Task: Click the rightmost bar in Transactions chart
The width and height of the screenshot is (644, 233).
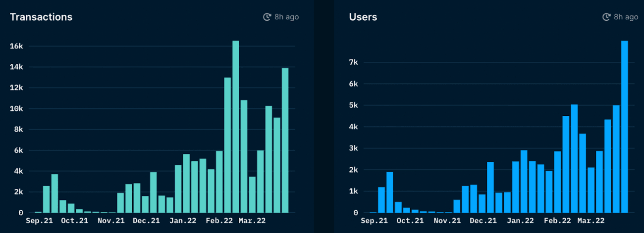Action: pos(285,140)
